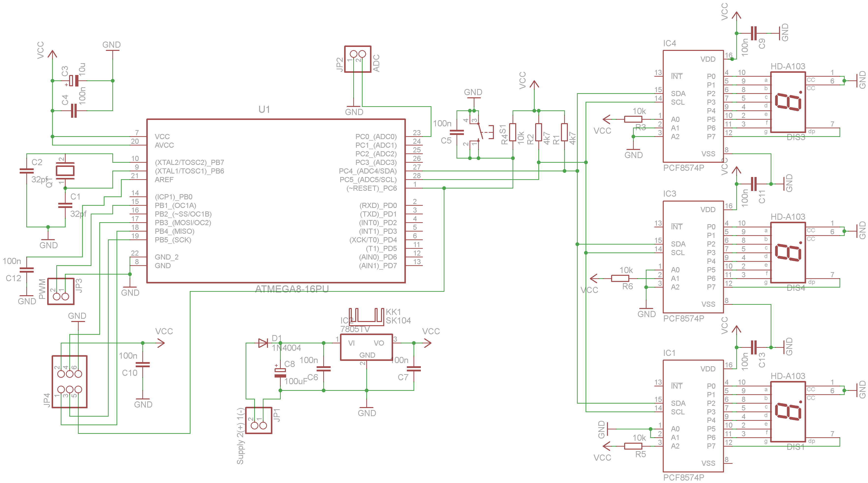Click the Supply 2(+) 1(-) label

[x=240, y=436]
